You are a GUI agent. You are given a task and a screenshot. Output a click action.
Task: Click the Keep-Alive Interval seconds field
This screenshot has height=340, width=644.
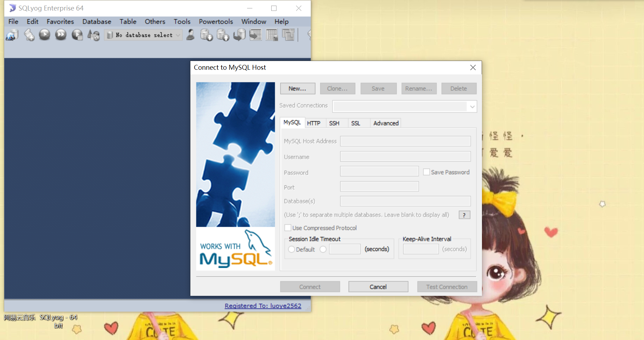(421, 249)
